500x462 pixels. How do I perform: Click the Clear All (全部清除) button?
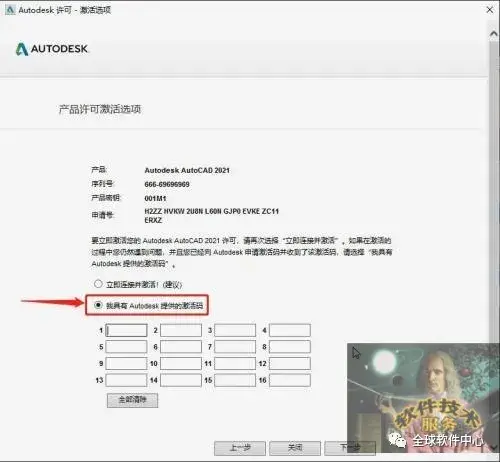click(132, 400)
